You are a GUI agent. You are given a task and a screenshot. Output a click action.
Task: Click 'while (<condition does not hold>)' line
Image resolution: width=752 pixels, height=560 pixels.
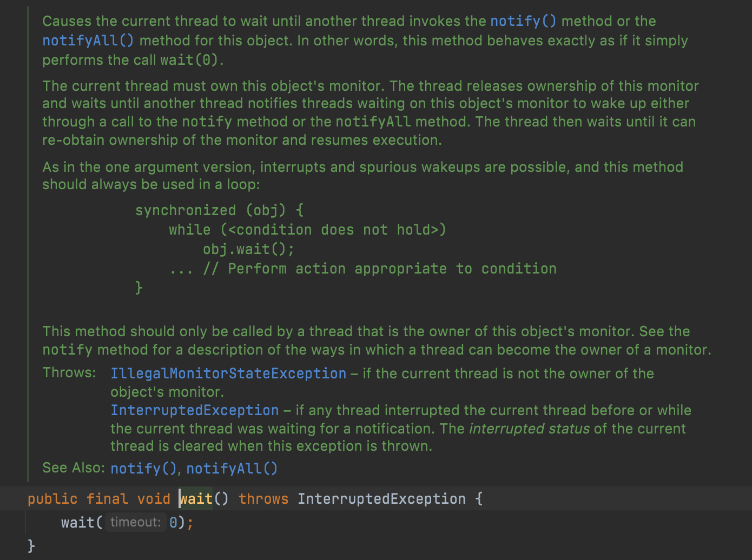308,230
